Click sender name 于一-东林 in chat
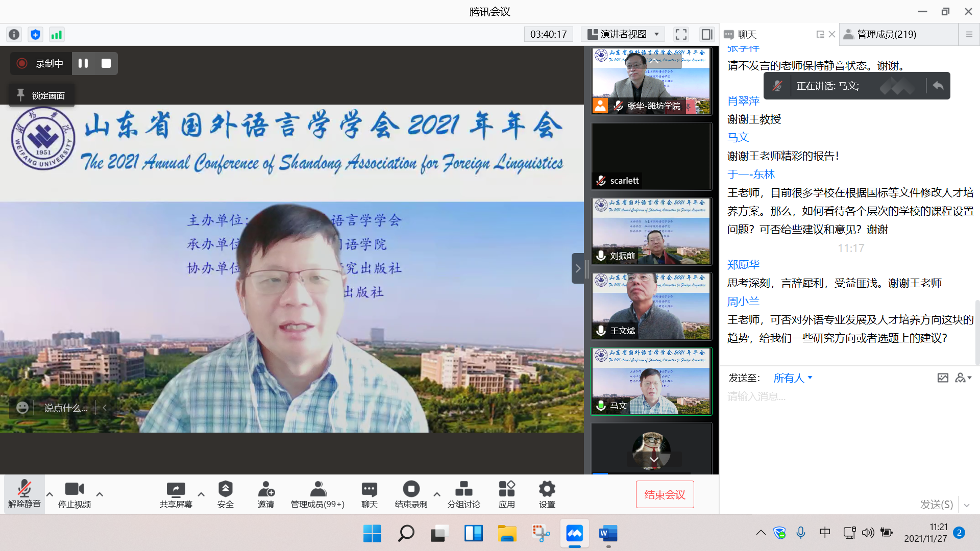The image size is (980, 551). (751, 174)
